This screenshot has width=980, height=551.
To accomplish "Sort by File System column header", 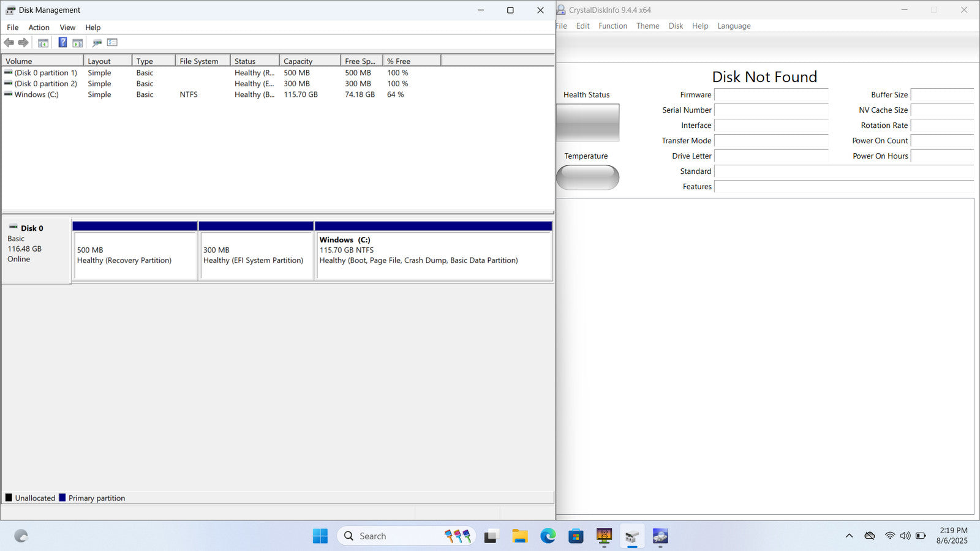I will tap(203, 61).
